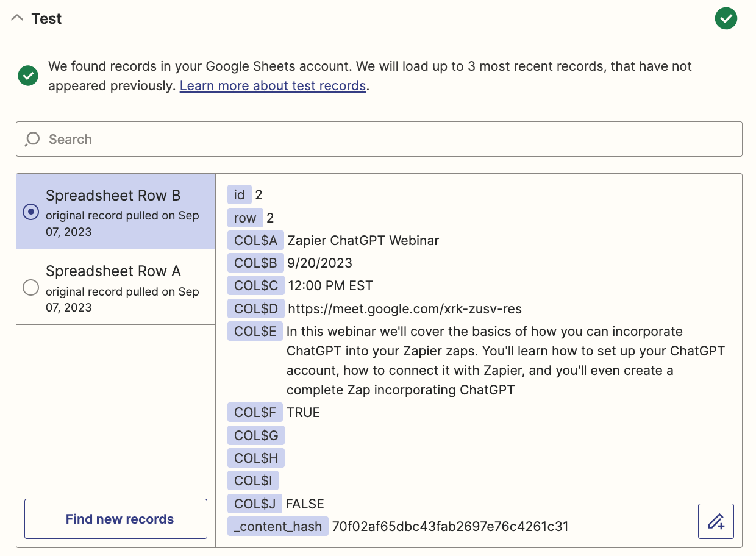Image resolution: width=756 pixels, height=556 pixels.
Task: Click the _content_hash field label
Action: click(x=278, y=526)
